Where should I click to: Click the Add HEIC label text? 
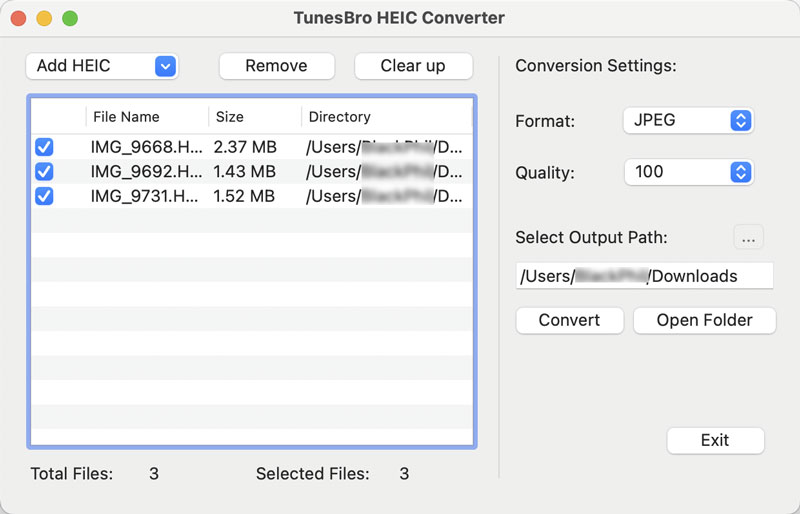click(73, 66)
